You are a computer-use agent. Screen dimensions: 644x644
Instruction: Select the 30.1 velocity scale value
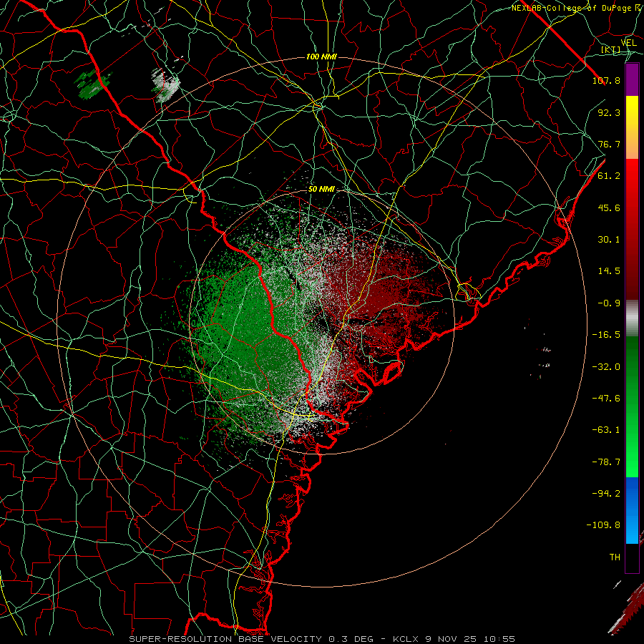point(609,240)
